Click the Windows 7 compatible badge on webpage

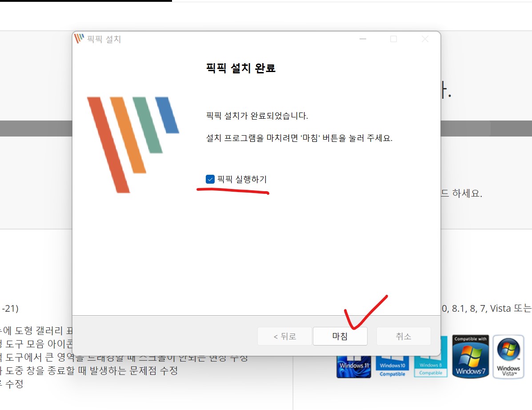(470, 356)
